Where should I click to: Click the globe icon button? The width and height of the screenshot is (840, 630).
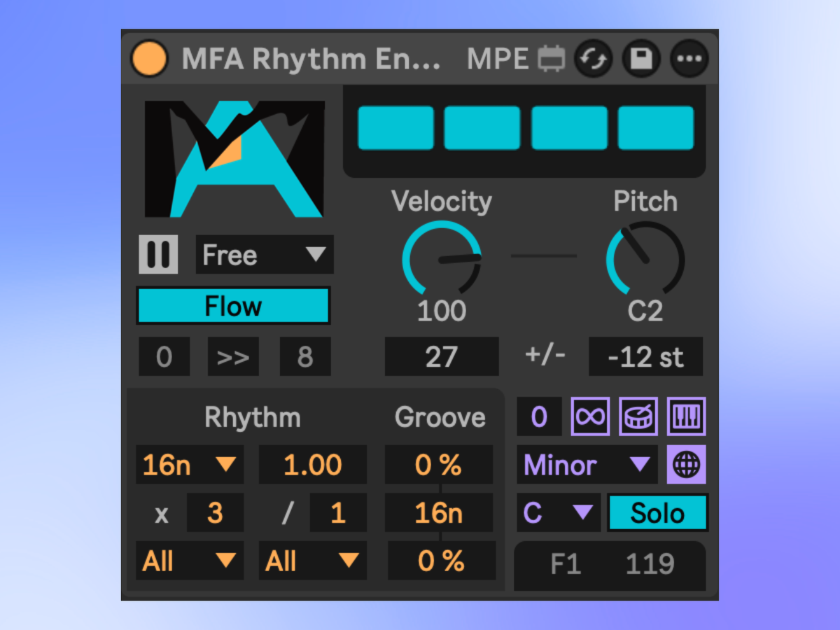tap(687, 465)
